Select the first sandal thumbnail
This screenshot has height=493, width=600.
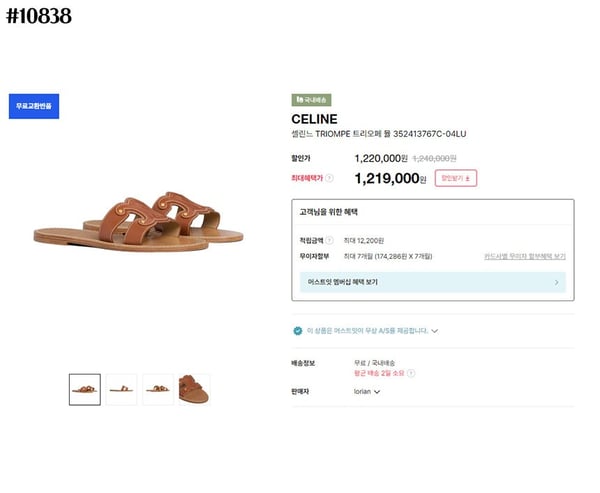tap(84, 388)
